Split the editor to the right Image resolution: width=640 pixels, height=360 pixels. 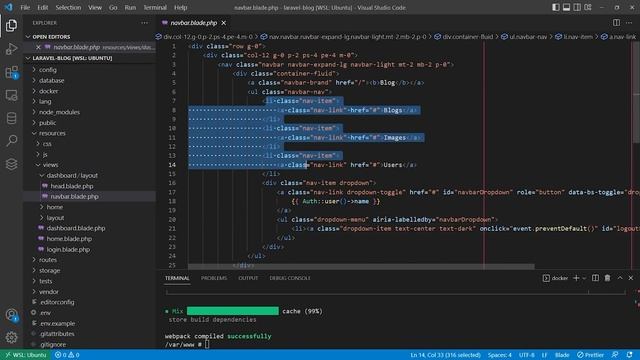(616, 23)
